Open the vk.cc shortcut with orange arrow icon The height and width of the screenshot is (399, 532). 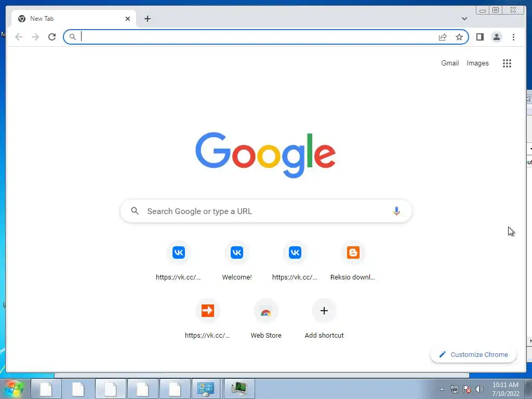point(207,320)
